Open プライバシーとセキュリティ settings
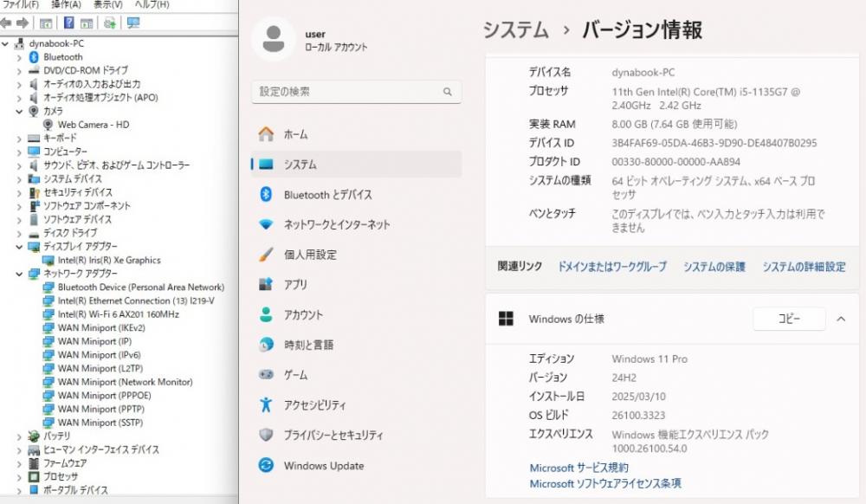 coord(356,435)
